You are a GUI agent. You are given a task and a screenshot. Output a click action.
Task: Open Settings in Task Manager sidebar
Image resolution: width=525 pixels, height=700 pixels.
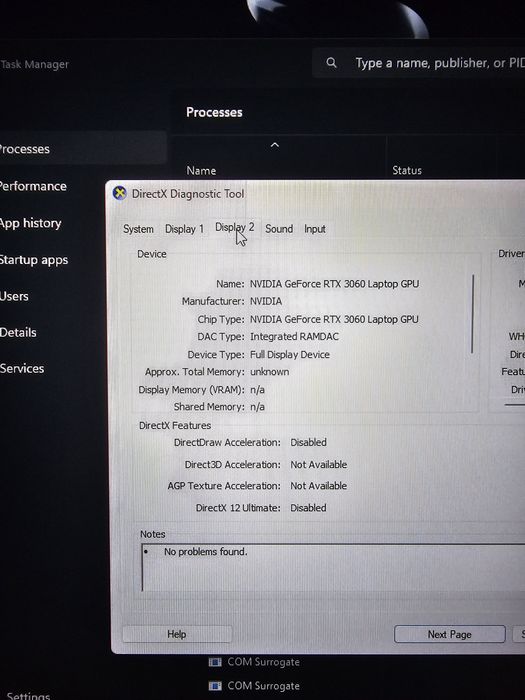pyautogui.click(x=29, y=695)
